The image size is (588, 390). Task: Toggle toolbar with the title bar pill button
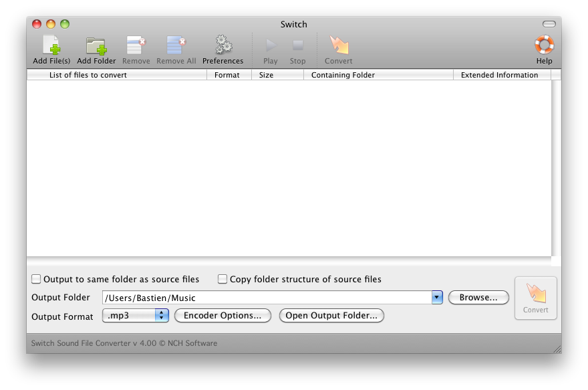pos(549,24)
